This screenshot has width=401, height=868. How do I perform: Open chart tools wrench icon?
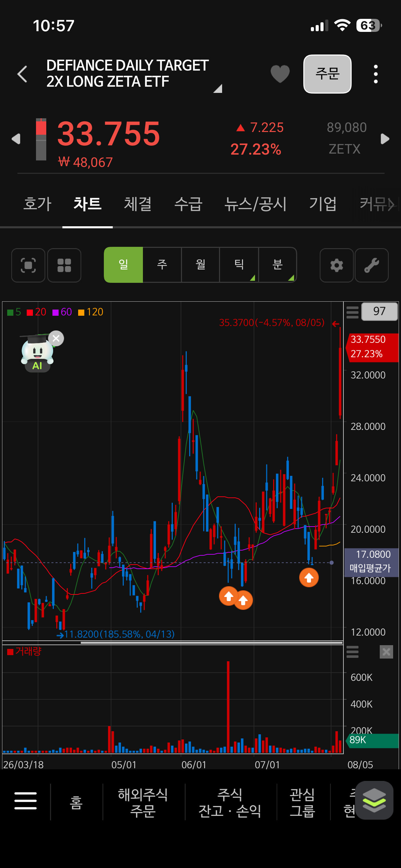[x=372, y=265]
